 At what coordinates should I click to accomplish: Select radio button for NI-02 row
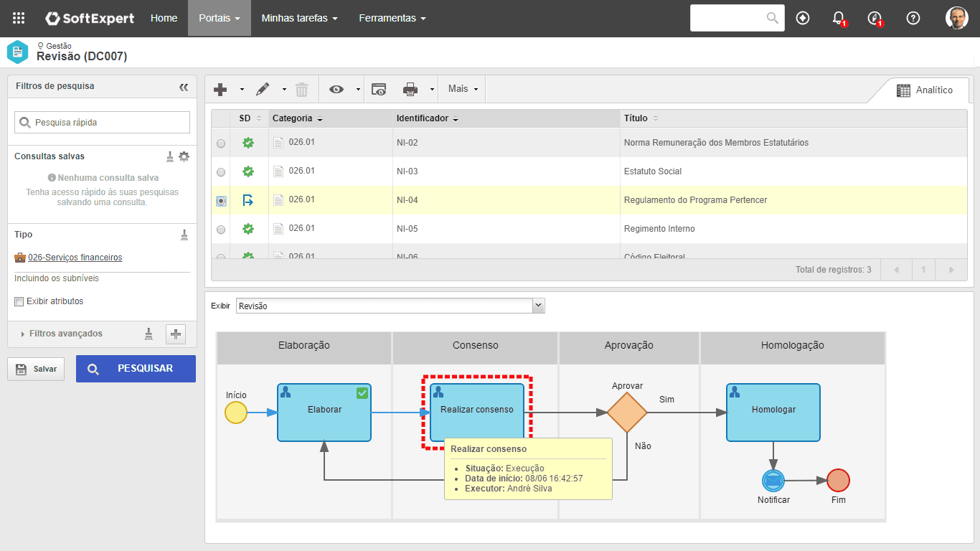(221, 143)
